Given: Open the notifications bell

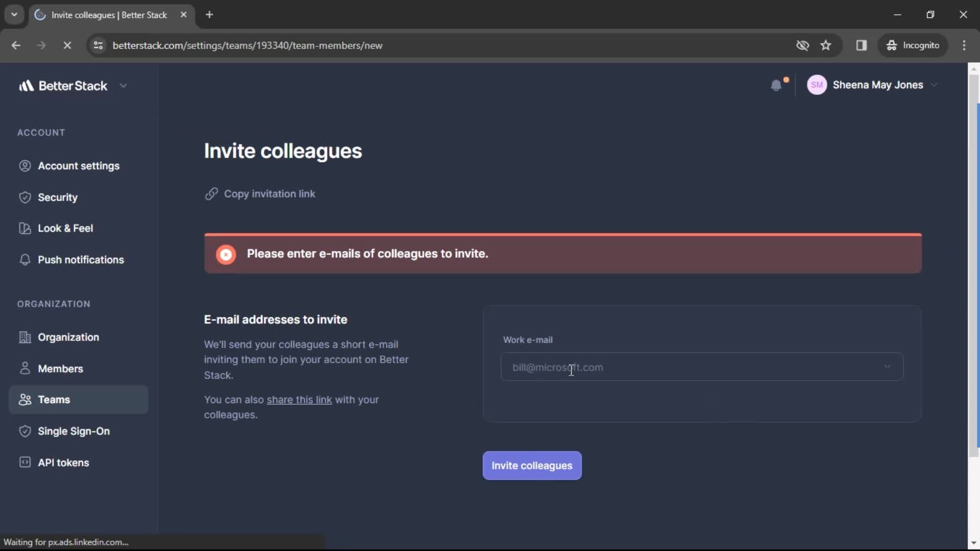Looking at the screenshot, I should 776,85.
